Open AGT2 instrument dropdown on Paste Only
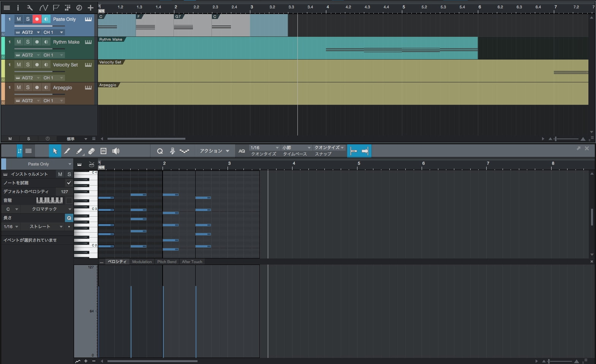The width and height of the screenshot is (596, 364). click(28, 32)
